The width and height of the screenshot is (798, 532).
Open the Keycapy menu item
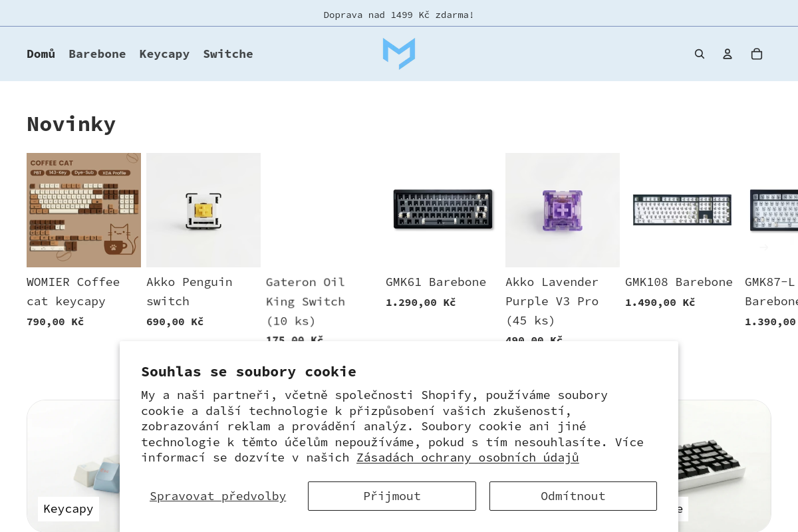(x=164, y=54)
